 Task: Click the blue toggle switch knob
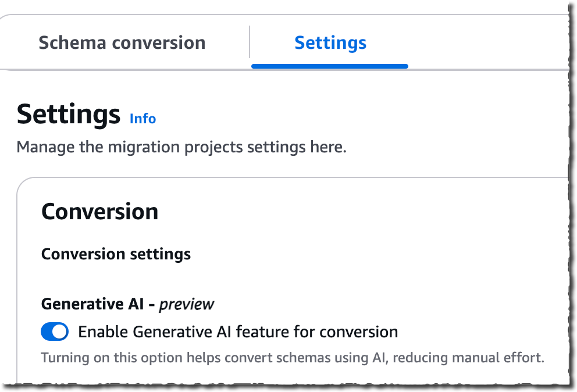click(60, 332)
